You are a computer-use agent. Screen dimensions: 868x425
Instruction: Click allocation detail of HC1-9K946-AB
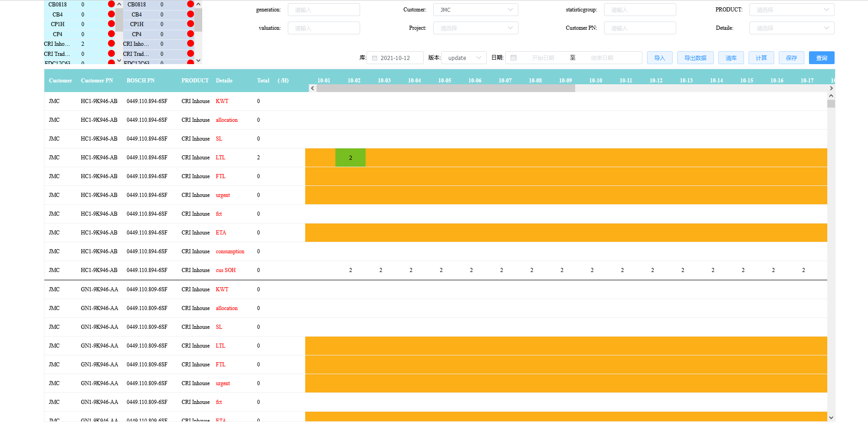226,120
